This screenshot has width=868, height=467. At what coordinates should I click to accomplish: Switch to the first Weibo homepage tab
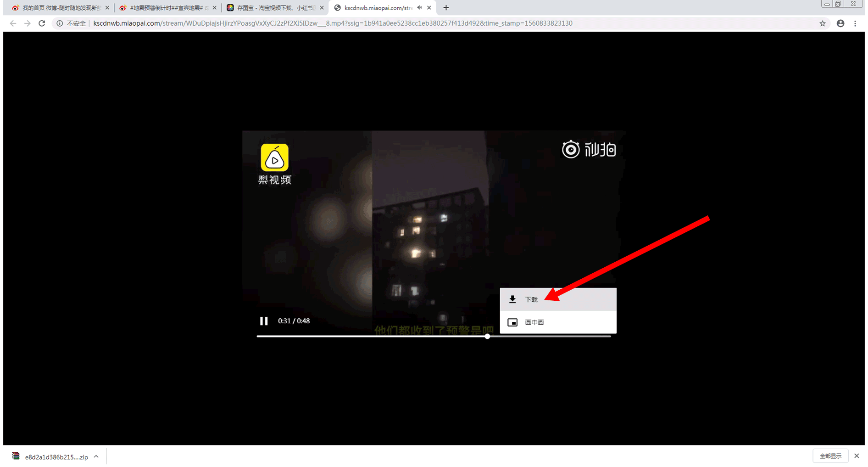pyautogui.click(x=60, y=8)
